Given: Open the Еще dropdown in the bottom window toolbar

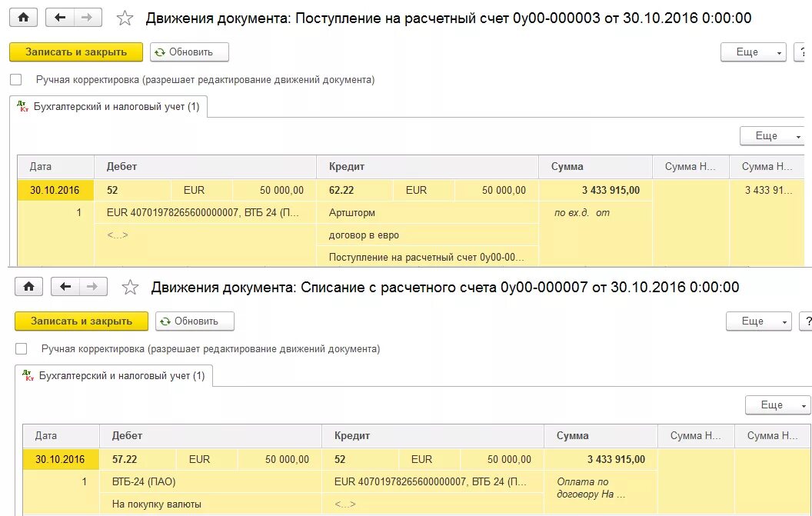Looking at the screenshot, I should click(x=758, y=321).
